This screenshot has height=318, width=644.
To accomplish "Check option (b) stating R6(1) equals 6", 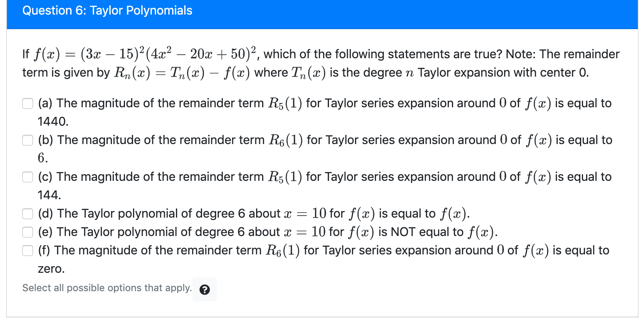I will (x=27, y=141).
